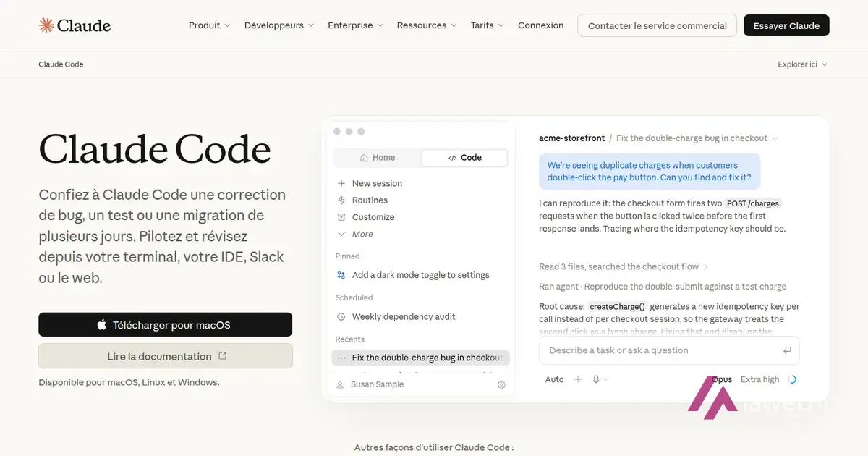Click the Claude logo in the header
This screenshot has height=456, width=868.
click(75, 25)
